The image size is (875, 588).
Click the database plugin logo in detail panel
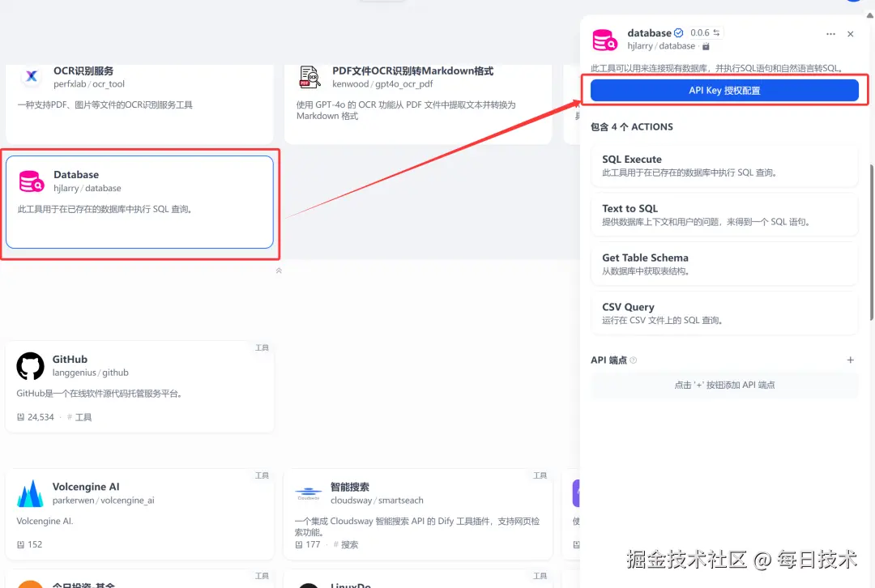(x=604, y=40)
